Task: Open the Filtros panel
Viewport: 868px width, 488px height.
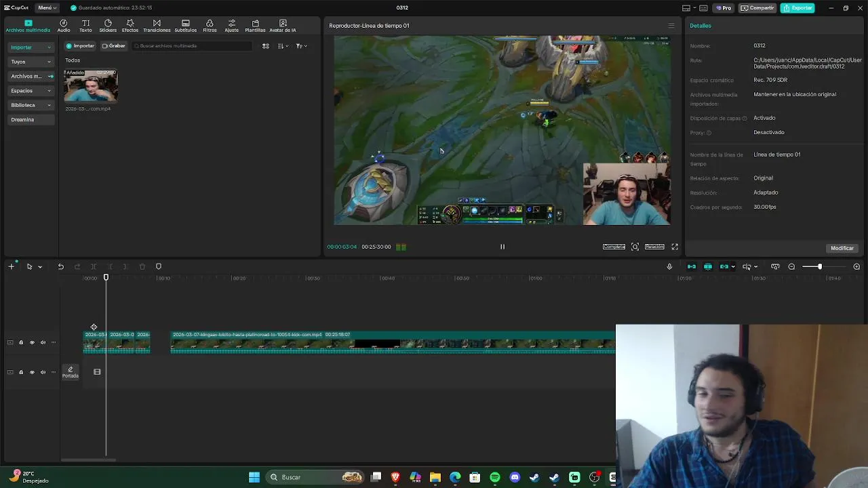Action: (x=210, y=26)
